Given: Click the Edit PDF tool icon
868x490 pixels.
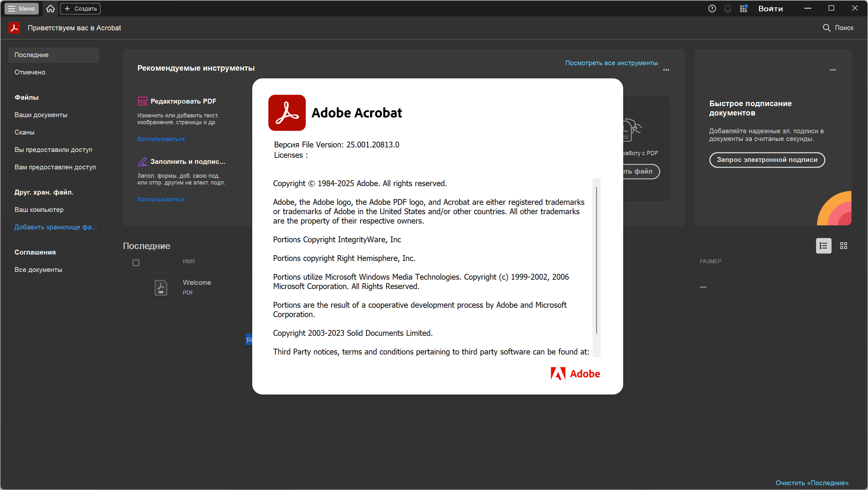Looking at the screenshot, I should [x=142, y=101].
